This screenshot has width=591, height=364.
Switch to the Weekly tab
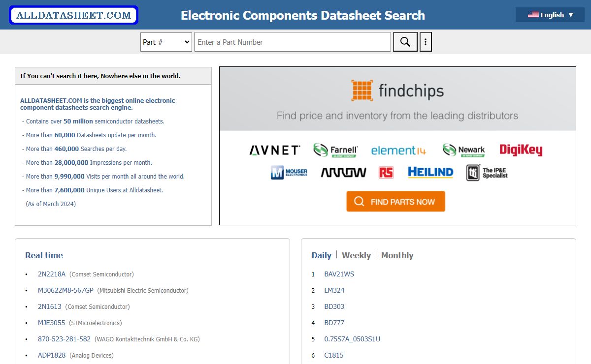356,255
